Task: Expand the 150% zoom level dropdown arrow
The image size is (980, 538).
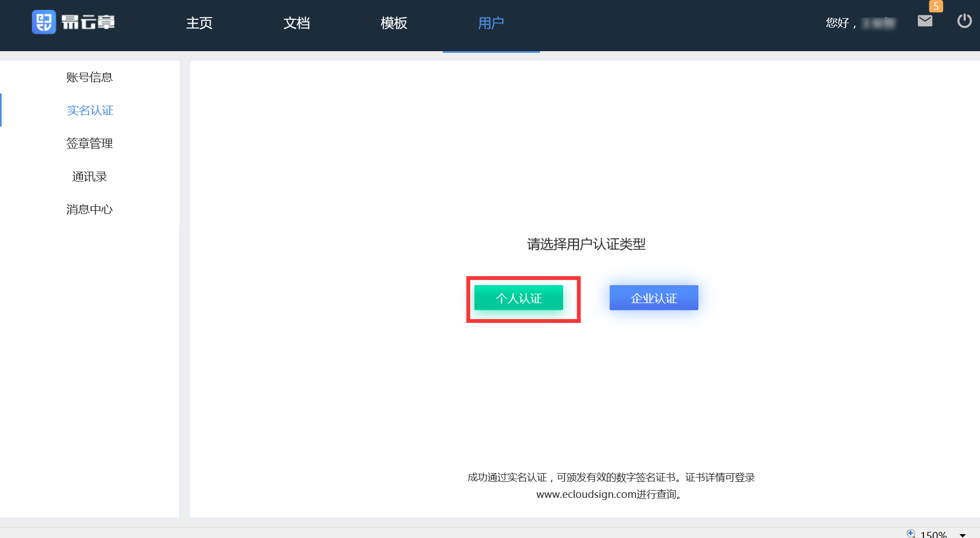Action: point(962,535)
